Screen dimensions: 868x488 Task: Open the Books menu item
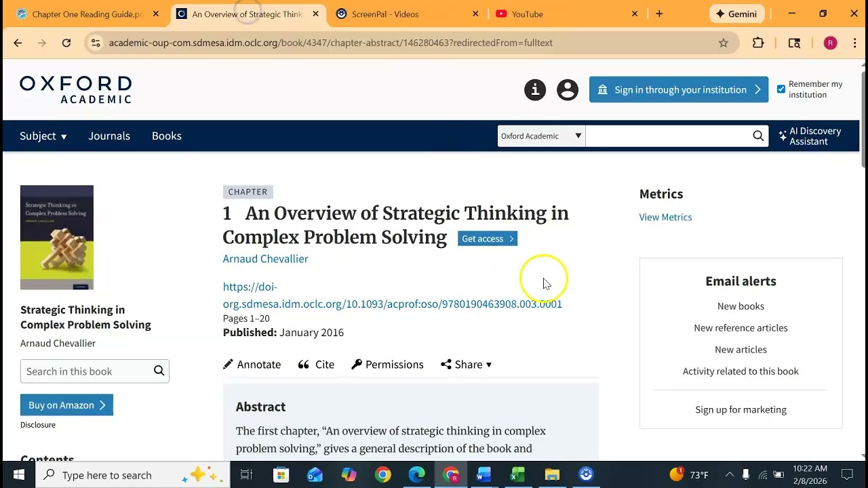click(167, 136)
